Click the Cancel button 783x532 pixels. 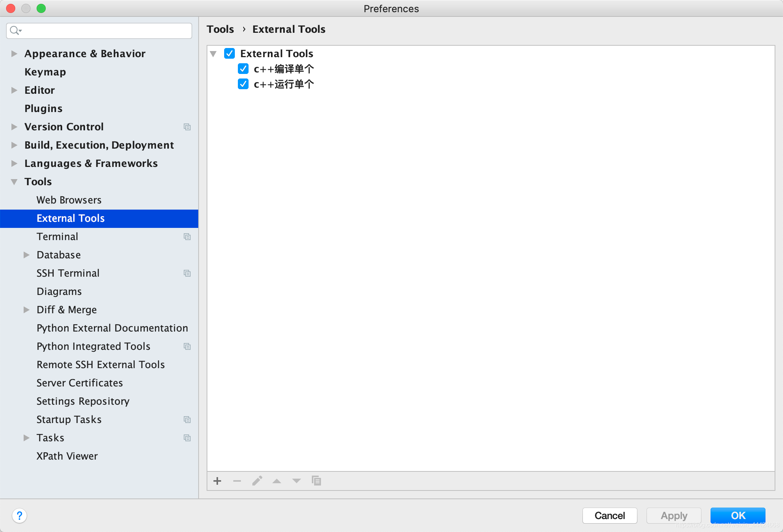(x=610, y=516)
